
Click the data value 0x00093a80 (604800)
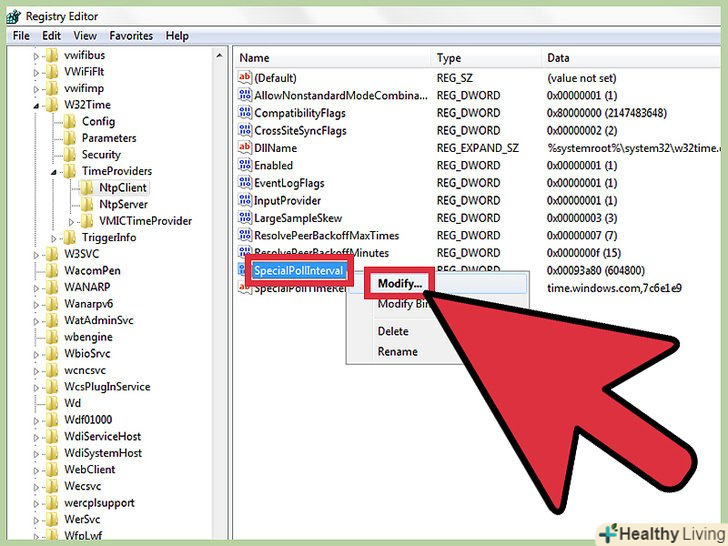[596, 270]
